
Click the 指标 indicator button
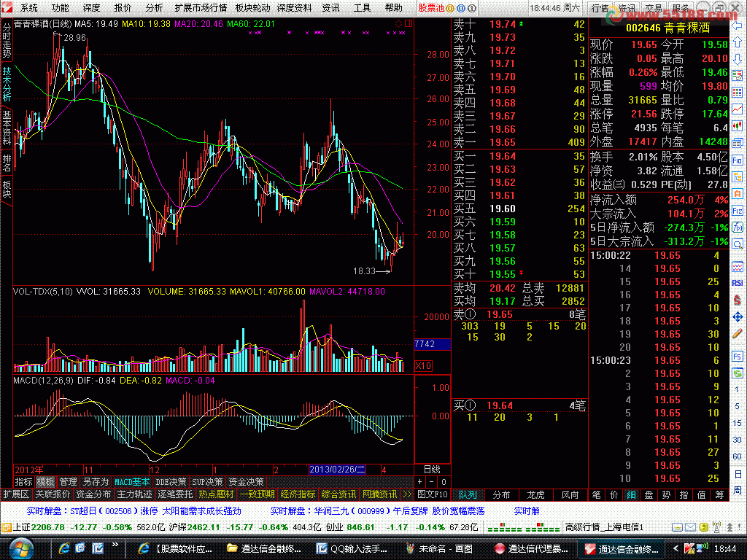[x=24, y=482]
